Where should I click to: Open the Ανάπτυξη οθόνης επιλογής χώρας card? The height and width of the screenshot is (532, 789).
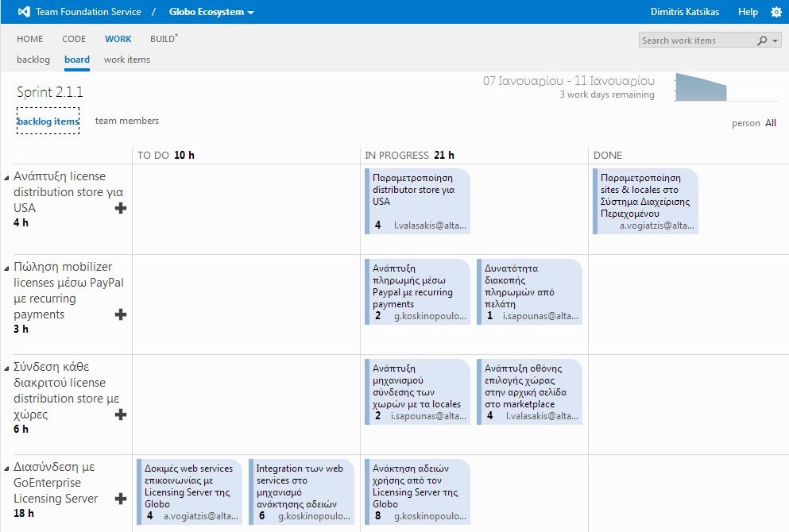click(x=529, y=391)
